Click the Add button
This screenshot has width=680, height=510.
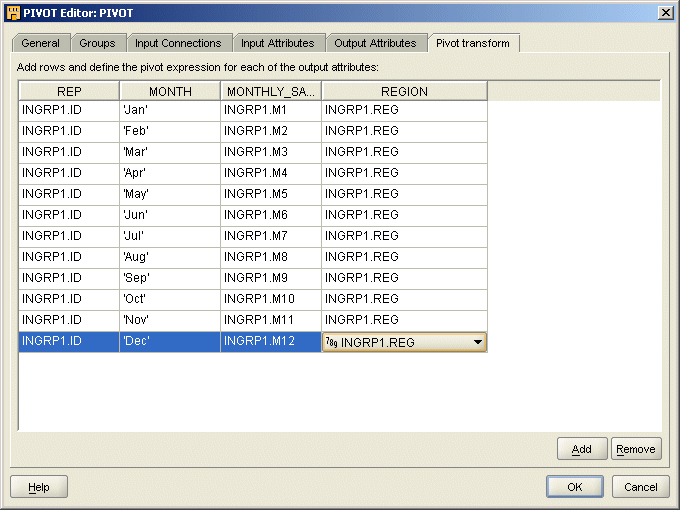[582, 449]
